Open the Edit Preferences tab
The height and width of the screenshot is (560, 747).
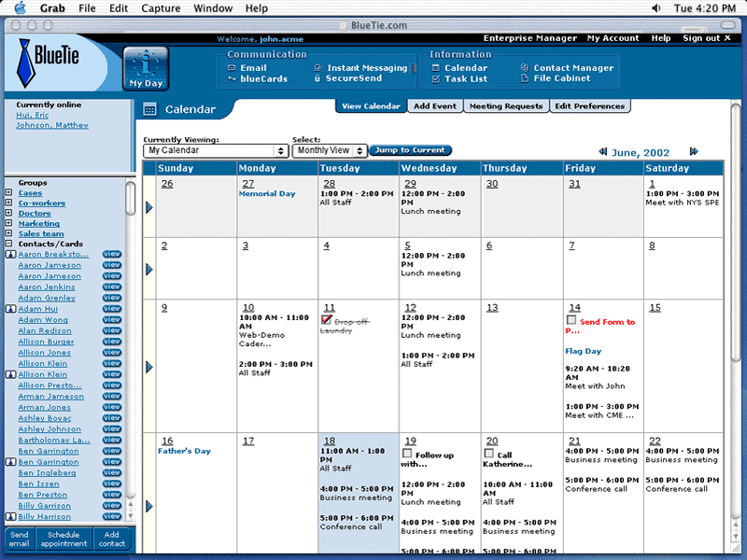(x=590, y=106)
